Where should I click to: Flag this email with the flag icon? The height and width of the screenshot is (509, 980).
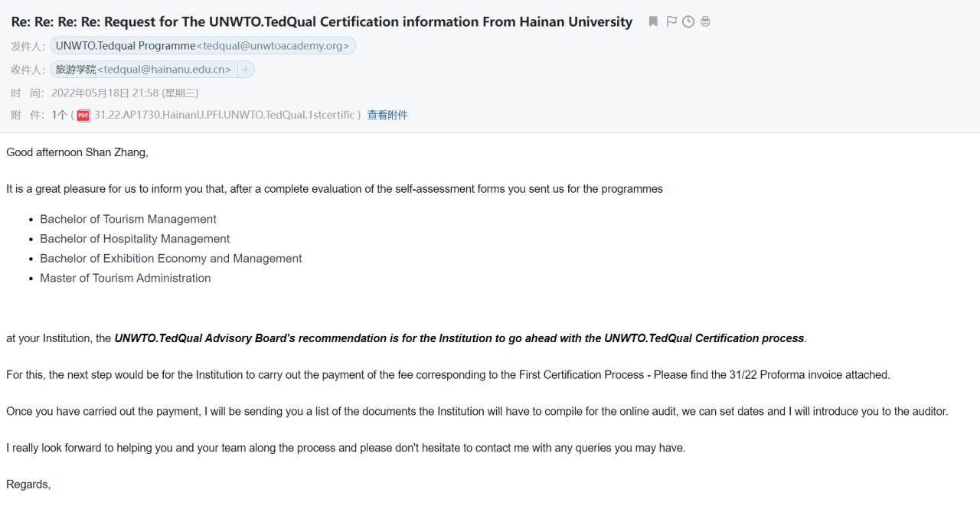671,22
